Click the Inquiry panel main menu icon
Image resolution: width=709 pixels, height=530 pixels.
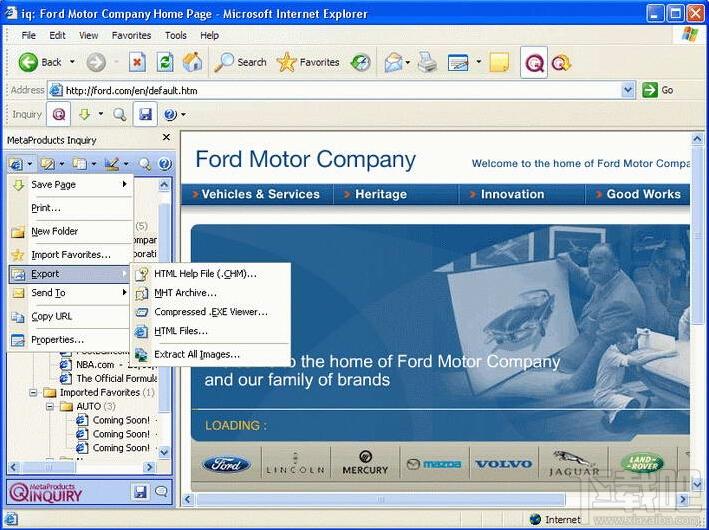(x=16, y=164)
